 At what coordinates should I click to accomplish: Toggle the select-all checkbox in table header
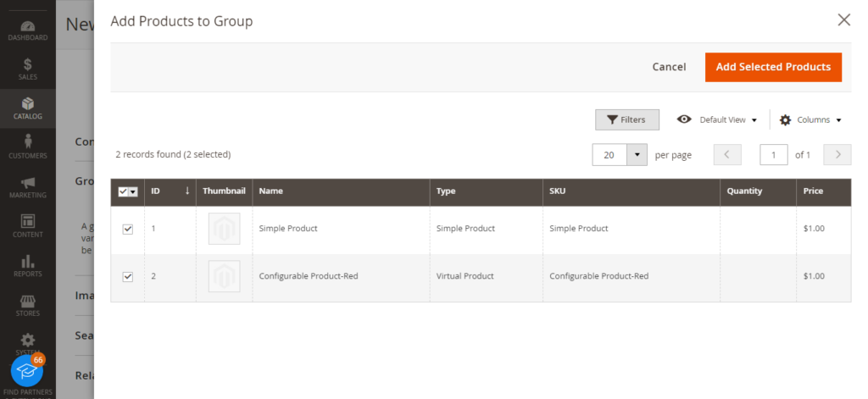point(124,191)
